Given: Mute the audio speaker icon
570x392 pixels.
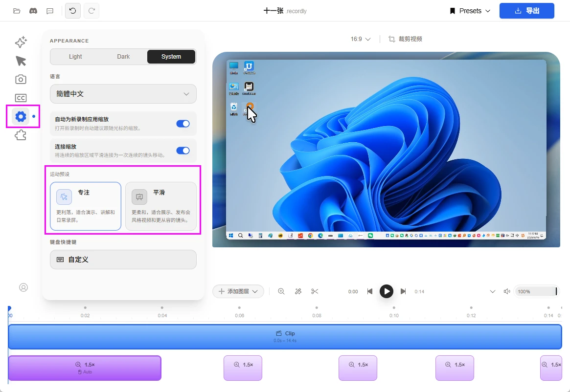Looking at the screenshot, I should 507,291.
